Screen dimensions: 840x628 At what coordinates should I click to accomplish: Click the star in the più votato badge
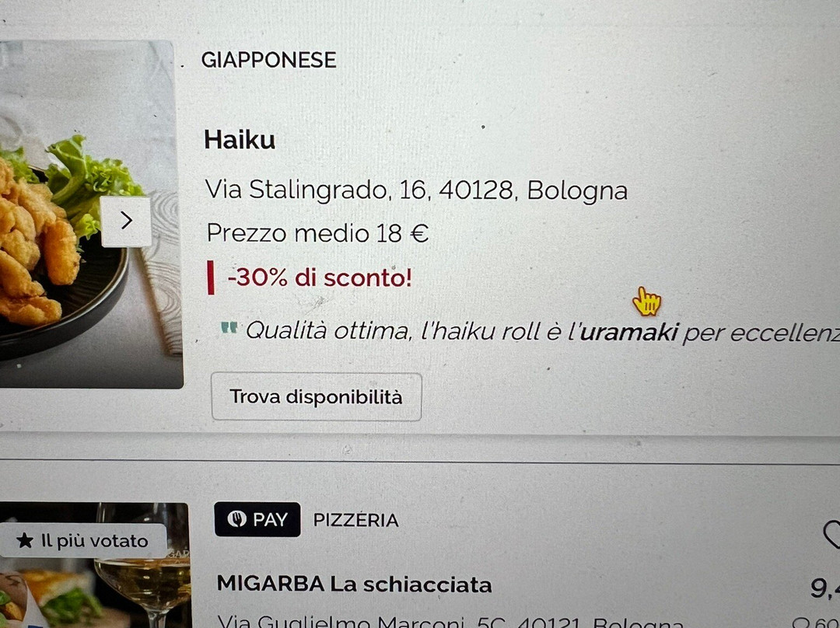pos(25,540)
